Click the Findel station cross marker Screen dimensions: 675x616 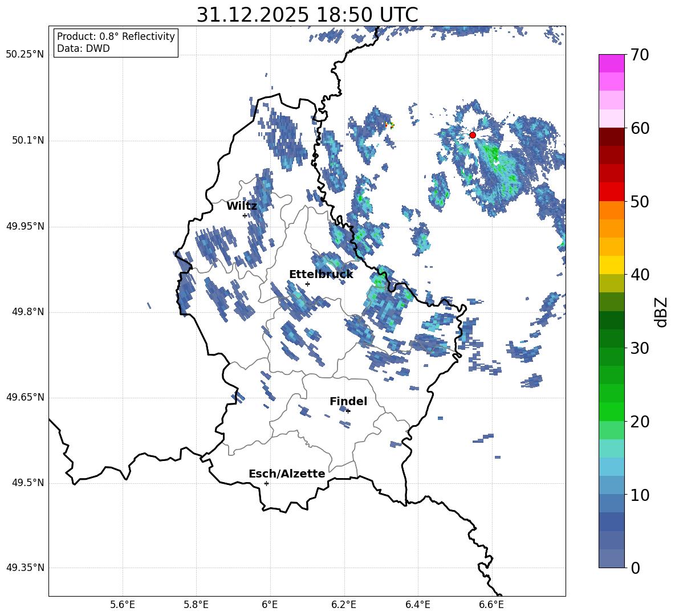(x=348, y=411)
